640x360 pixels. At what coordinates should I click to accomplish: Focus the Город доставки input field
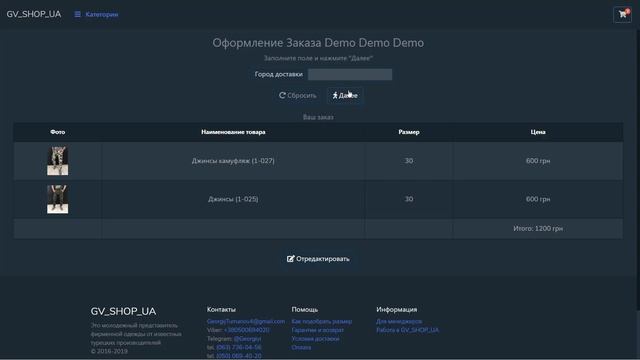tap(350, 74)
